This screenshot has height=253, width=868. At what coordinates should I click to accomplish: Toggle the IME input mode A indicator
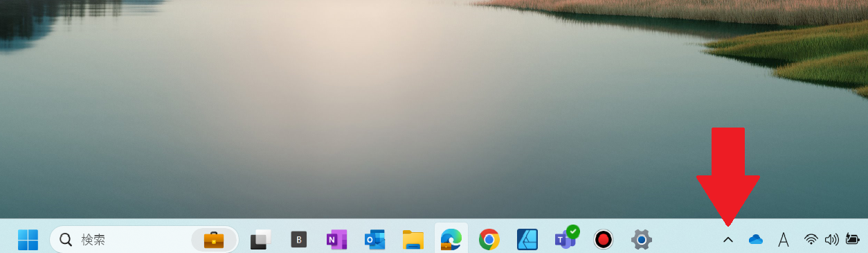click(x=784, y=240)
